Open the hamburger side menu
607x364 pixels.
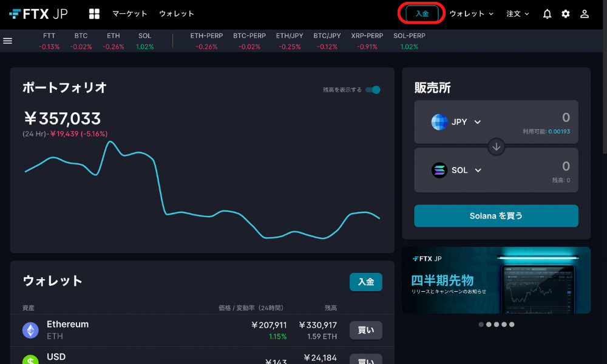click(8, 41)
